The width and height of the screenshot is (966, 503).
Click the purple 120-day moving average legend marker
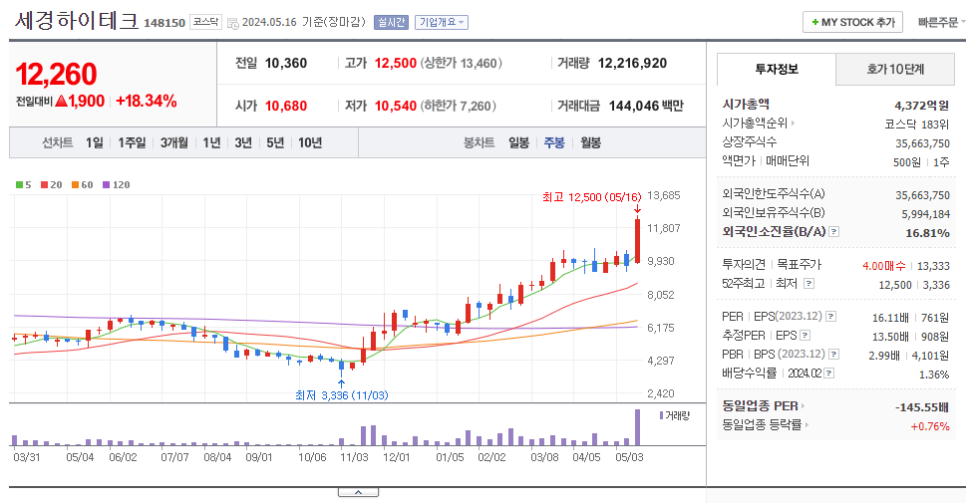coord(106,185)
